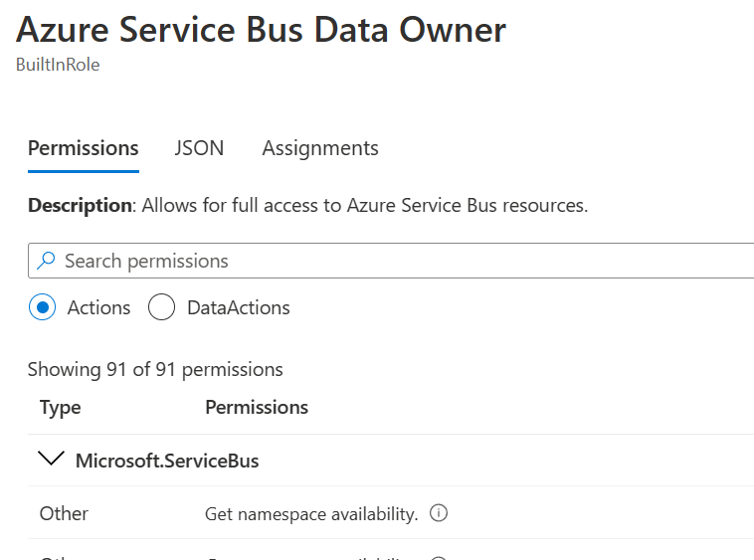This screenshot has width=754, height=560.
Task: Click the DataActions label text
Action: [239, 307]
